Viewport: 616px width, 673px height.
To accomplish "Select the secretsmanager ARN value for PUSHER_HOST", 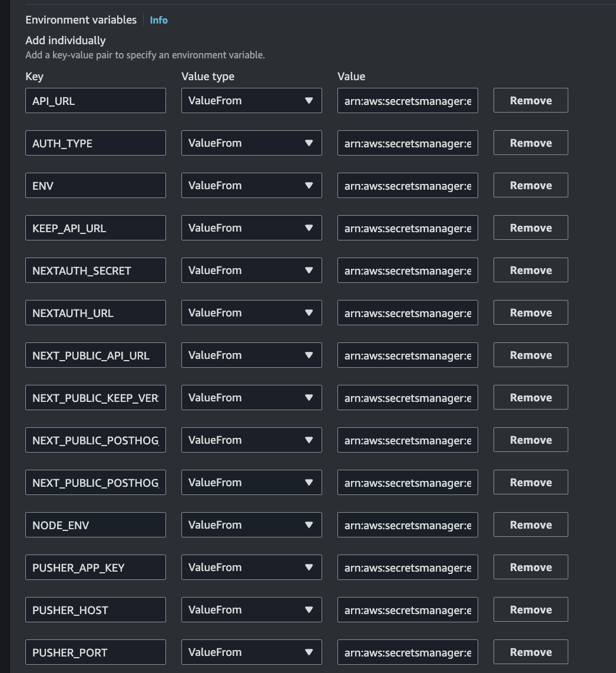I will [x=407, y=609].
